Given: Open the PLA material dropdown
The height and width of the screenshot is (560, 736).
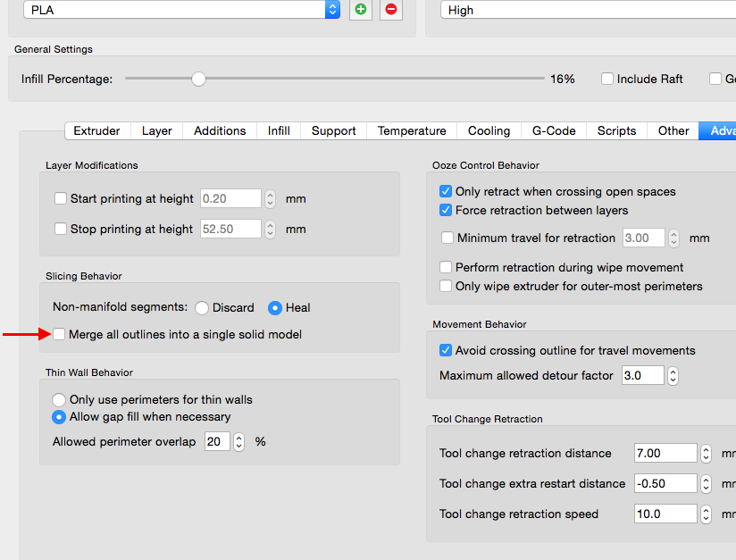Looking at the screenshot, I should (183, 10).
